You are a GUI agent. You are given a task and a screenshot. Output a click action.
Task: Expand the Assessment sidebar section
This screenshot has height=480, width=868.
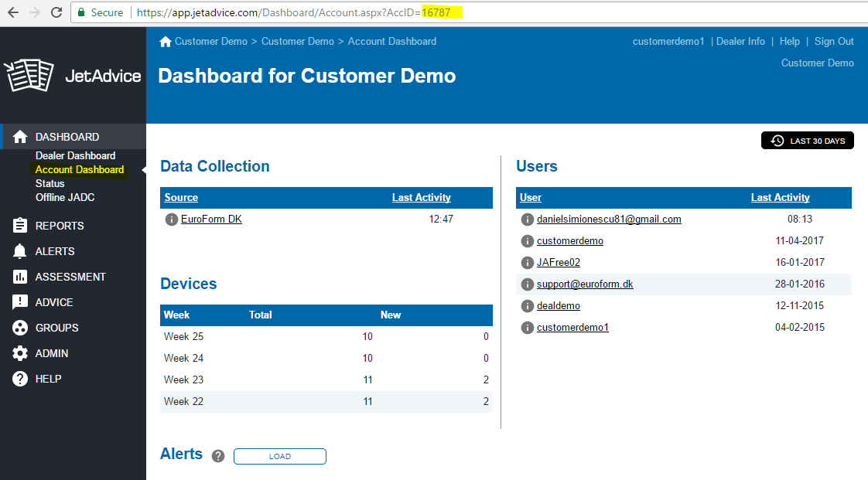70,277
